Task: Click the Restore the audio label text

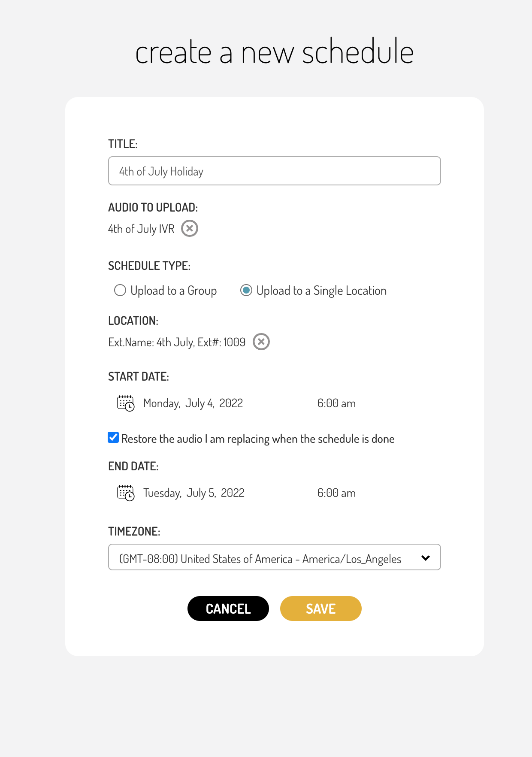Action: point(258,439)
